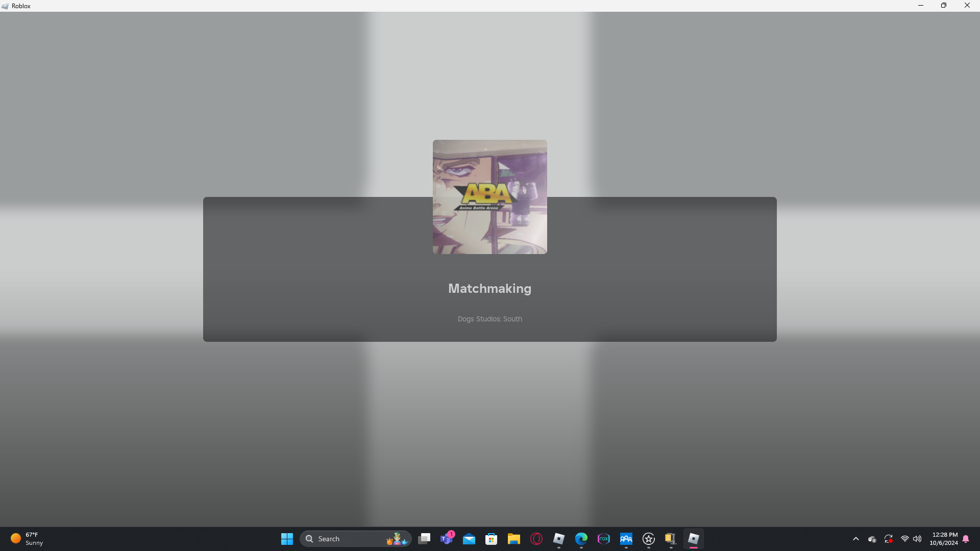Click the ABA game thumbnail image
Screen dimensions: 980x551
click(489, 196)
